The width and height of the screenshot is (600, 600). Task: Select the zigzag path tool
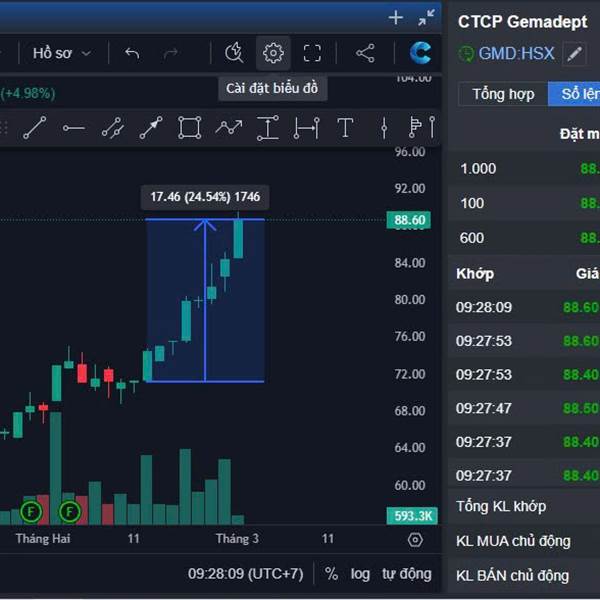(x=228, y=127)
